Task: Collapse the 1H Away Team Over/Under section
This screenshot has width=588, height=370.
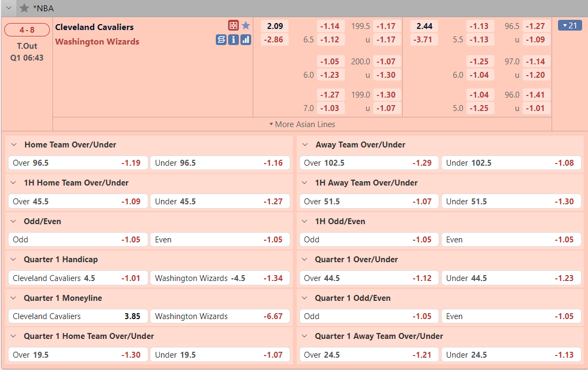Action: coord(305,183)
